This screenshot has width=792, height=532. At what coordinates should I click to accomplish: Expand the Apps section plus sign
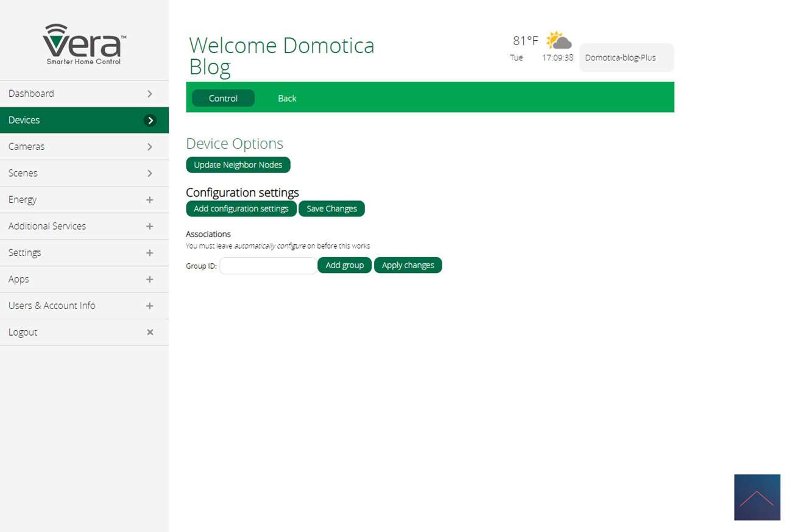pyautogui.click(x=150, y=279)
